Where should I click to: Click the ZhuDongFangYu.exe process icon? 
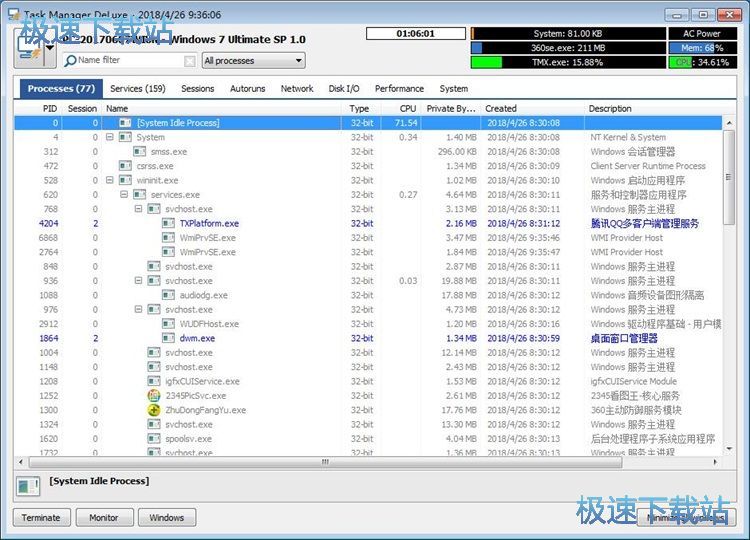154,410
